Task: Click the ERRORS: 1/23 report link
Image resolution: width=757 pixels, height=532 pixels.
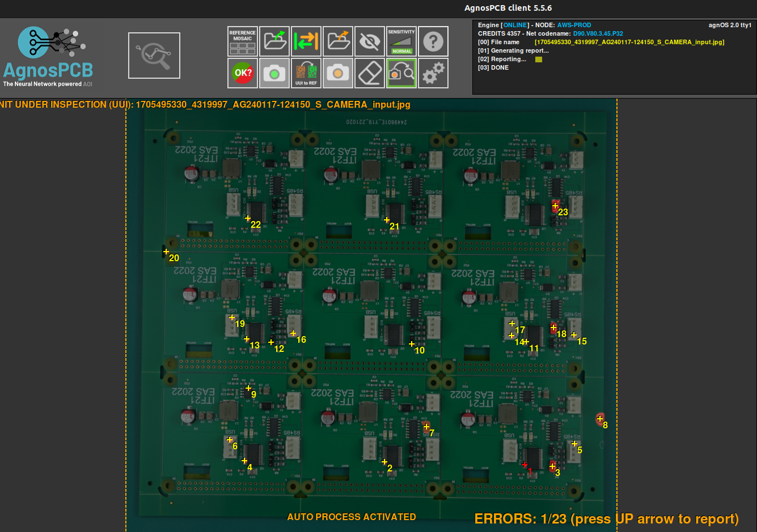Action: click(604, 518)
